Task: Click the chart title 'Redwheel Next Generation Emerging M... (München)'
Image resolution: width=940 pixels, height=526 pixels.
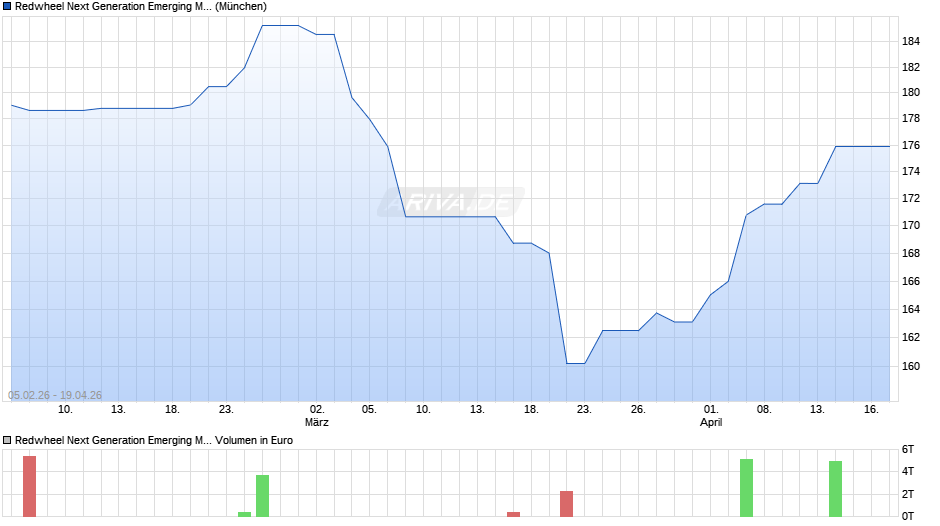Action: click(141, 7)
